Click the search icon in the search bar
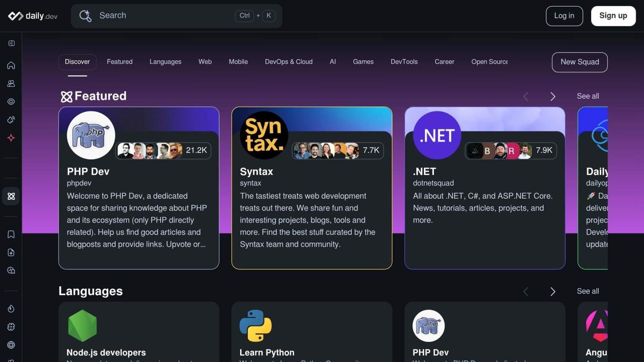The image size is (644, 362). click(x=86, y=16)
